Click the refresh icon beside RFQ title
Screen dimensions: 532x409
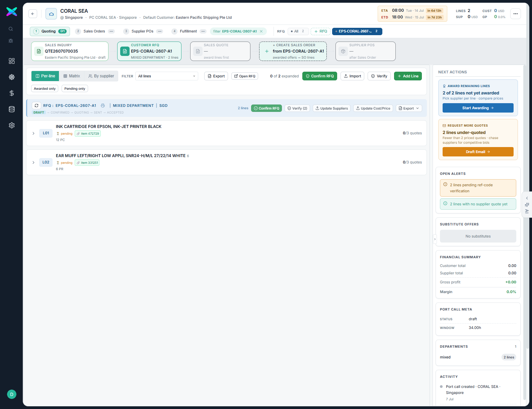tap(36, 106)
